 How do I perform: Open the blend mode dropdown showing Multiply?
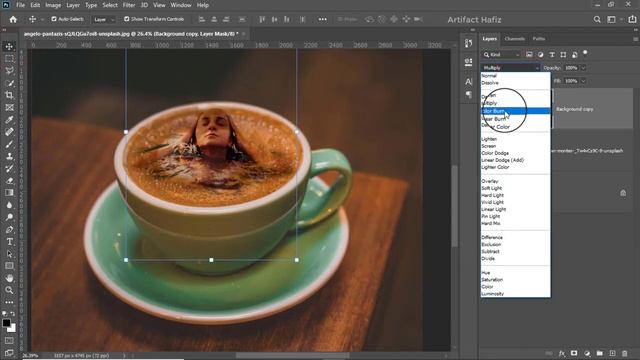click(x=510, y=68)
